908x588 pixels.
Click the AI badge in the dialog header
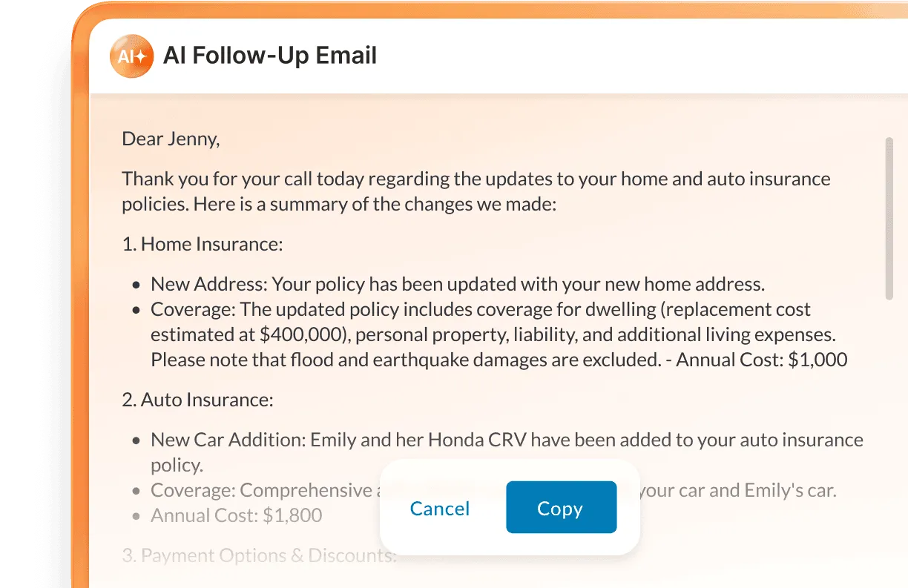(131, 56)
